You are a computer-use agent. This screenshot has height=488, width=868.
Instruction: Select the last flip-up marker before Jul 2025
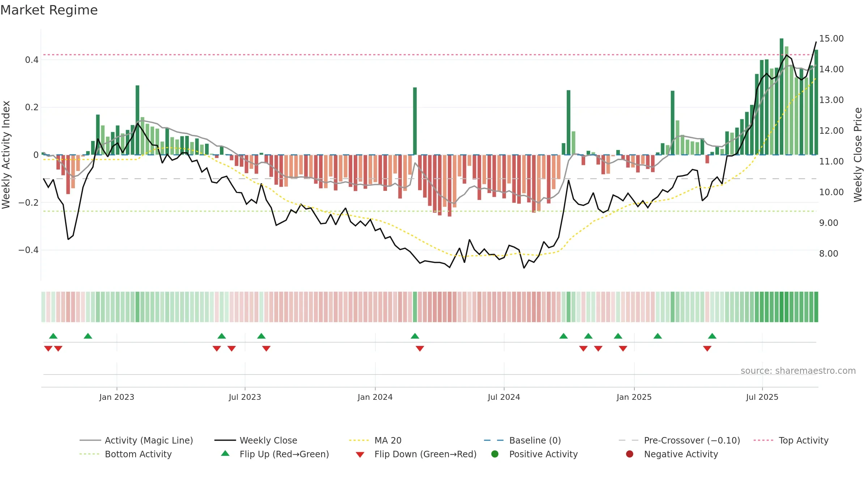712,336
